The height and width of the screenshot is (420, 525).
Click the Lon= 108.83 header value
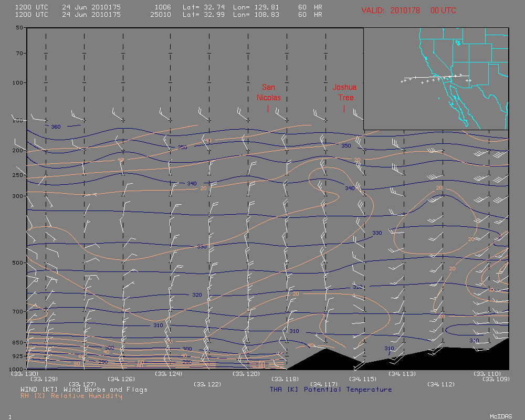click(256, 14)
